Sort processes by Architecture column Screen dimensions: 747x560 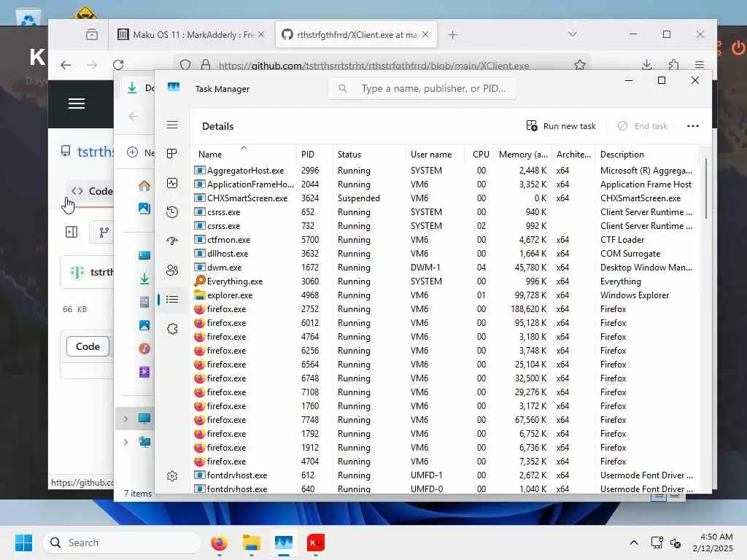[573, 155]
